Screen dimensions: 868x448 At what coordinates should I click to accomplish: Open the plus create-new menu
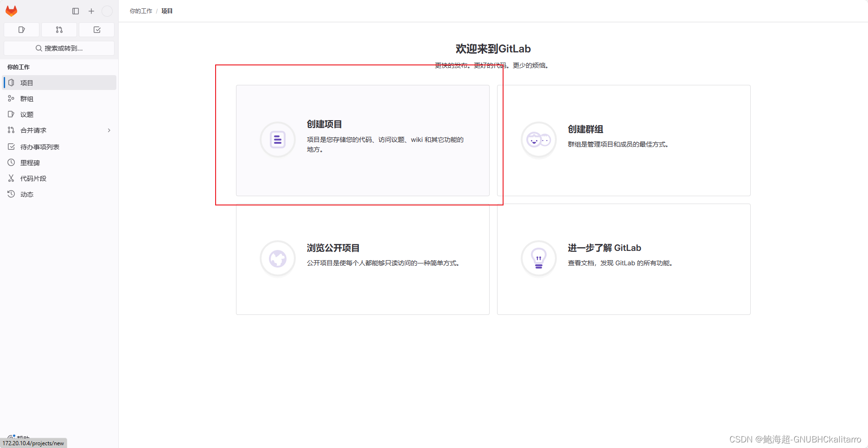91,11
